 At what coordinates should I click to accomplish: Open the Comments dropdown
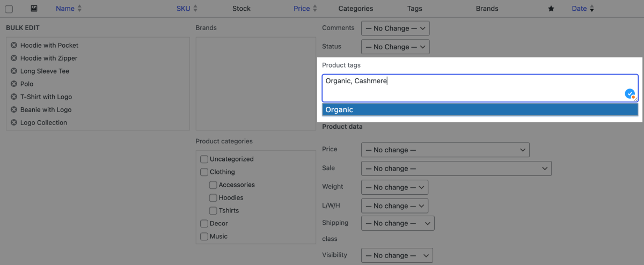pos(395,28)
